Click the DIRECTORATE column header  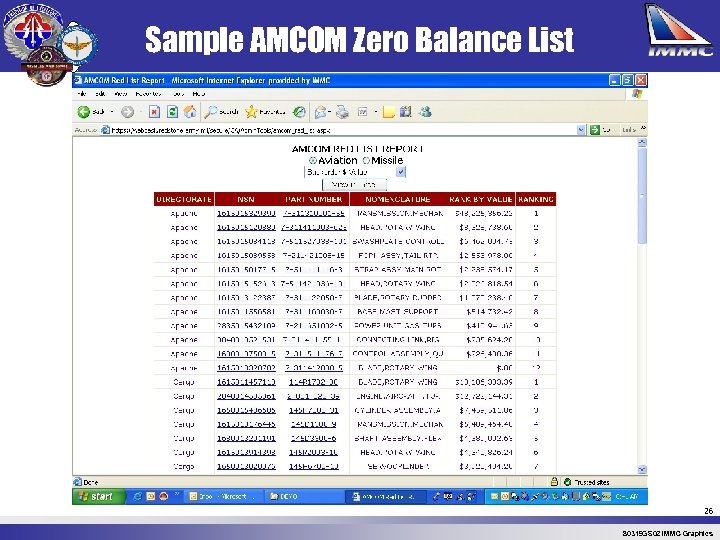(x=184, y=199)
